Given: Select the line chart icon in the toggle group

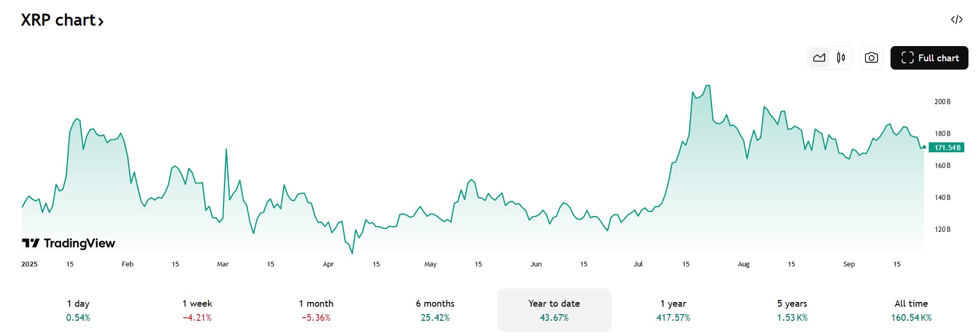Looking at the screenshot, I should pyautogui.click(x=819, y=58).
